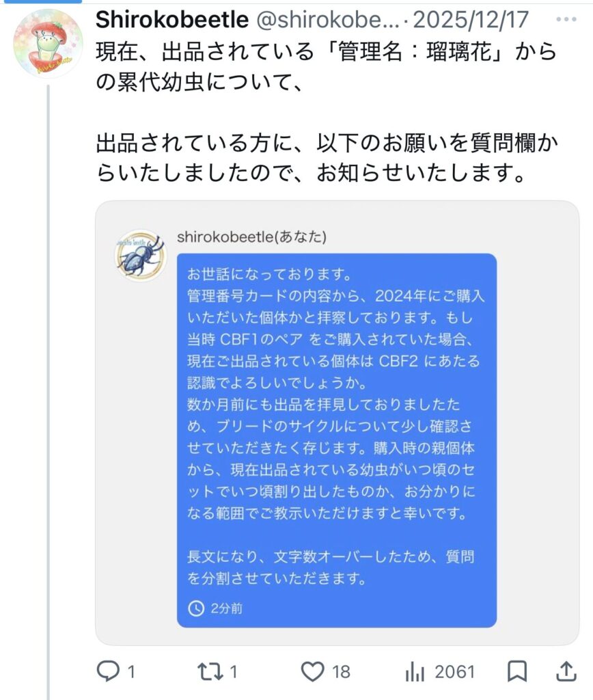Viewport: 593px width, 700px height.
Task: Click the shirokobeetle(あなた) sender name
Action: [251, 237]
